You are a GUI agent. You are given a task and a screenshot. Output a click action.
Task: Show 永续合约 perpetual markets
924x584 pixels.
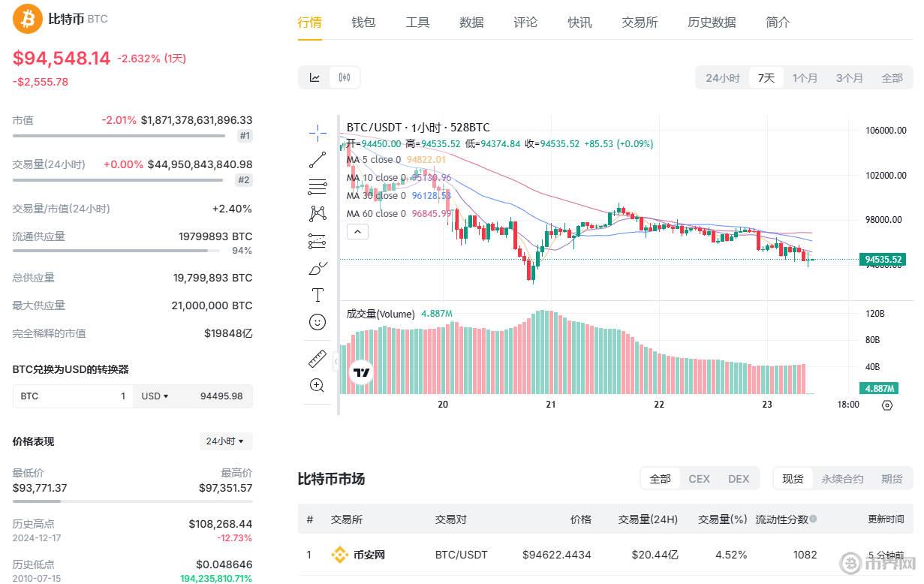click(x=842, y=478)
